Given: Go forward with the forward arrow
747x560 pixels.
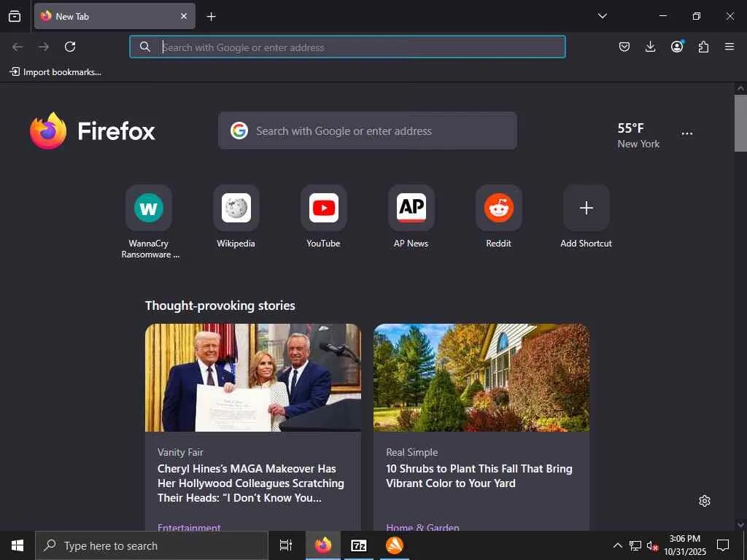Looking at the screenshot, I should point(44,47).
